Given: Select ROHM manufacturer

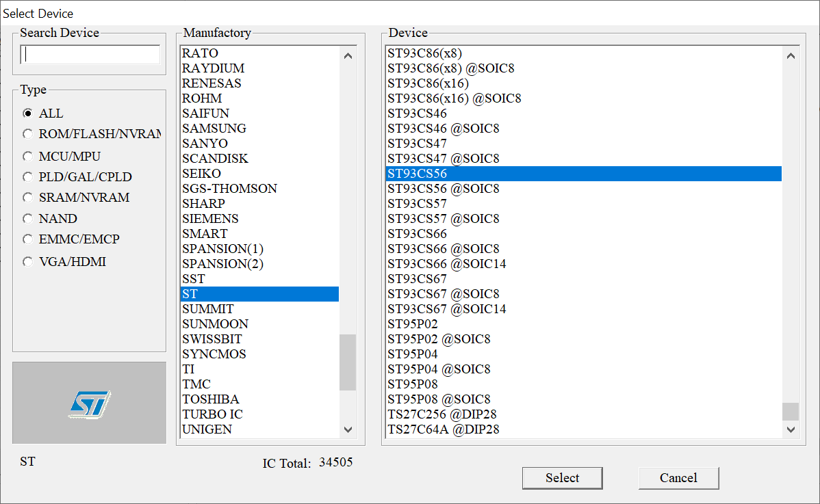Looking at the screenshot, I should pos(259,98).
